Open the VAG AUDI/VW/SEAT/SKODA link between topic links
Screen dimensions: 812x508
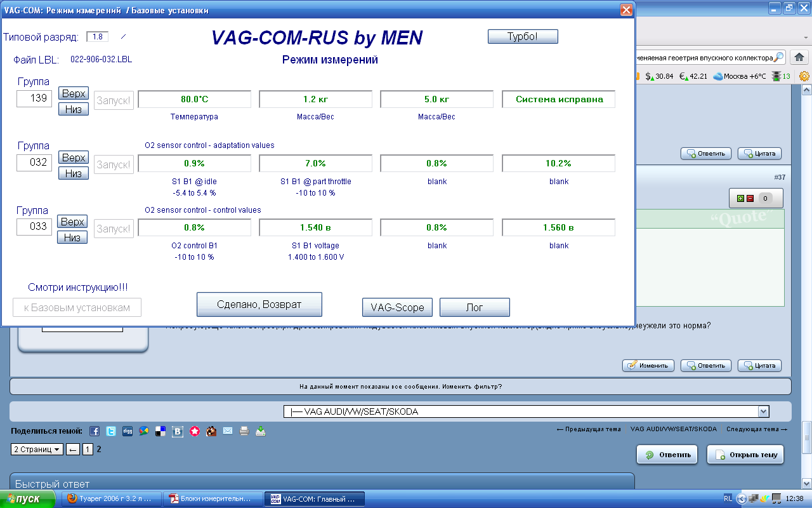point(674,429)
